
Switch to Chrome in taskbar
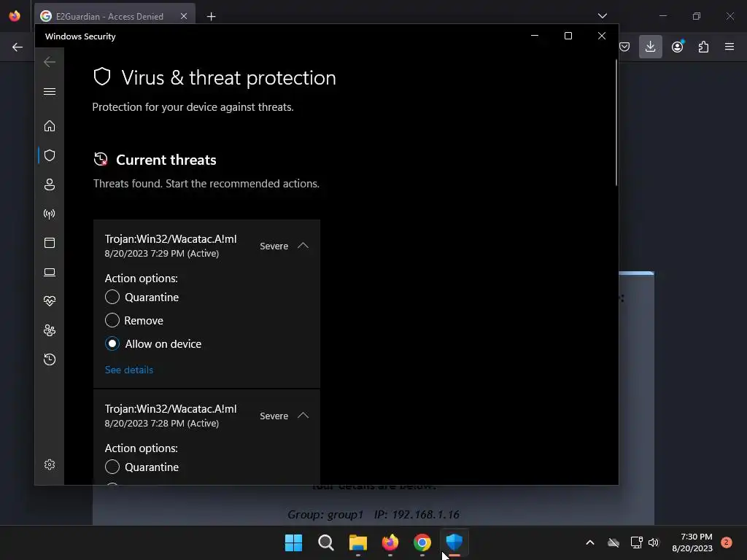pyautogui.click(x=422, y=542)
